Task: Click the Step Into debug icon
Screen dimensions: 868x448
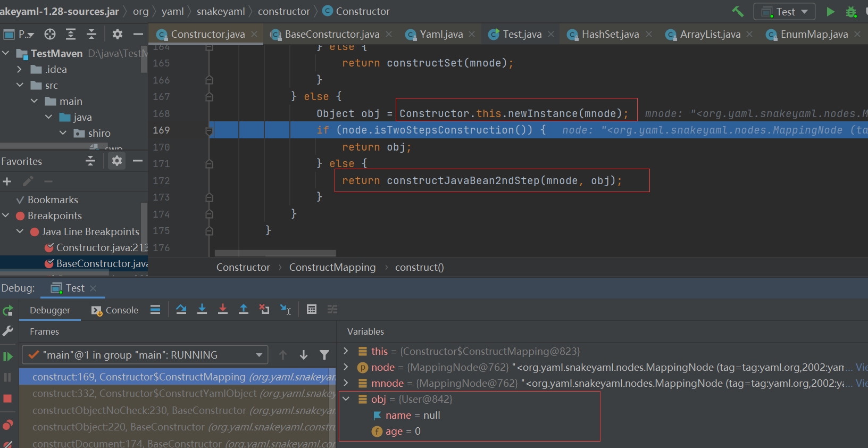Action: click(x=202, y=309)
